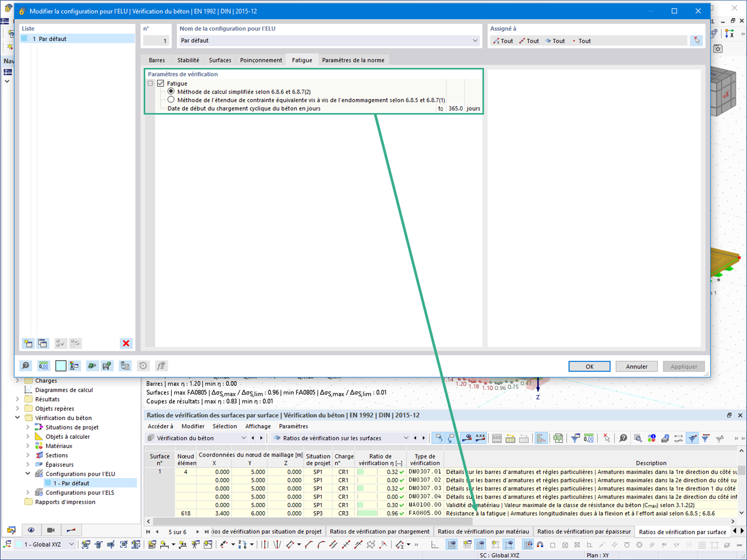Click the color legend icon in the dialog footer
Image resolution: width=747 pixels, height=560 pixels.
coord(75,366)
